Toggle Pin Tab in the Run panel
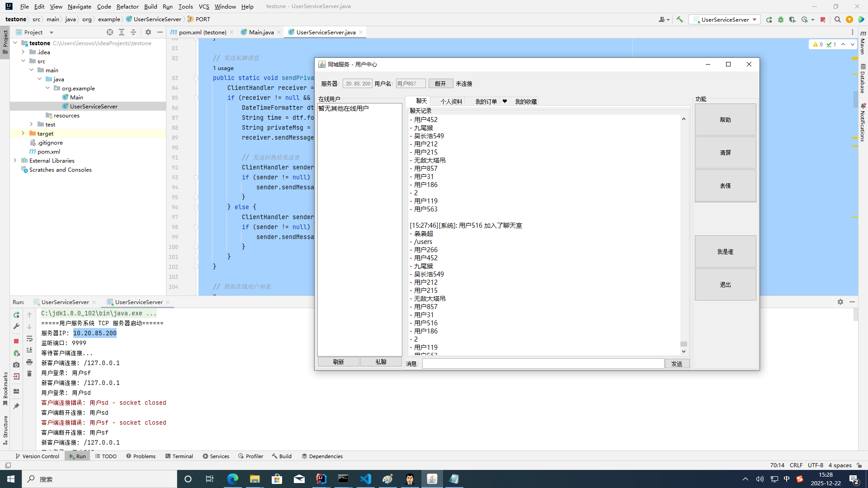868x488 pixels. pyautogui.click(x=16, y=406)
